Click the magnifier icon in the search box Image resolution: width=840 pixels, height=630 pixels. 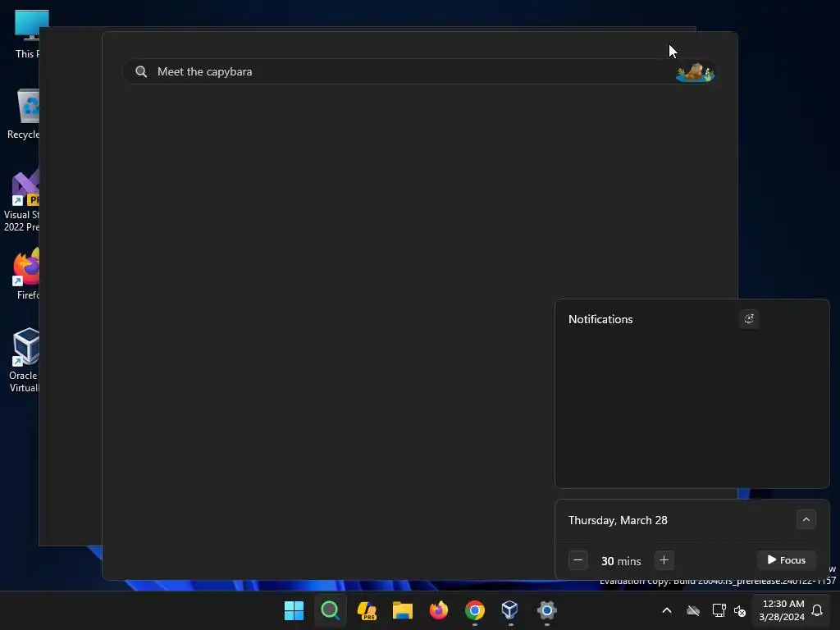(141, 72)
